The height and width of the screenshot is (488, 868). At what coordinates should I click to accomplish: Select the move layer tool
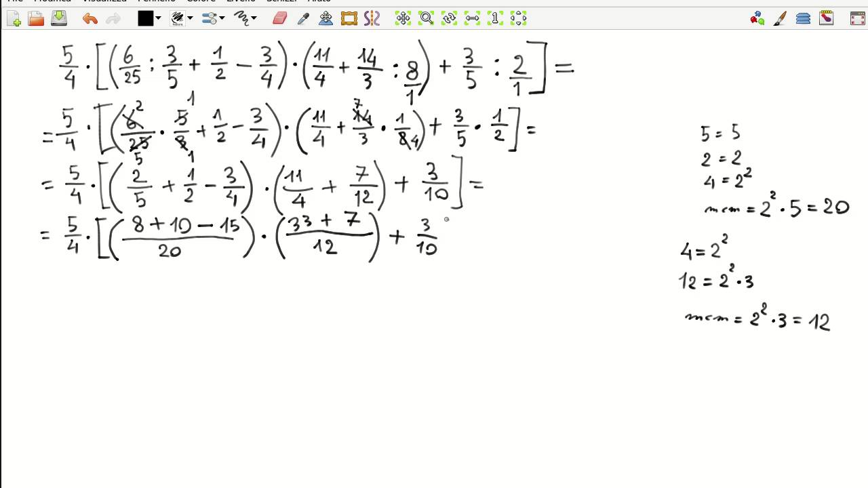tap(326, 18)
